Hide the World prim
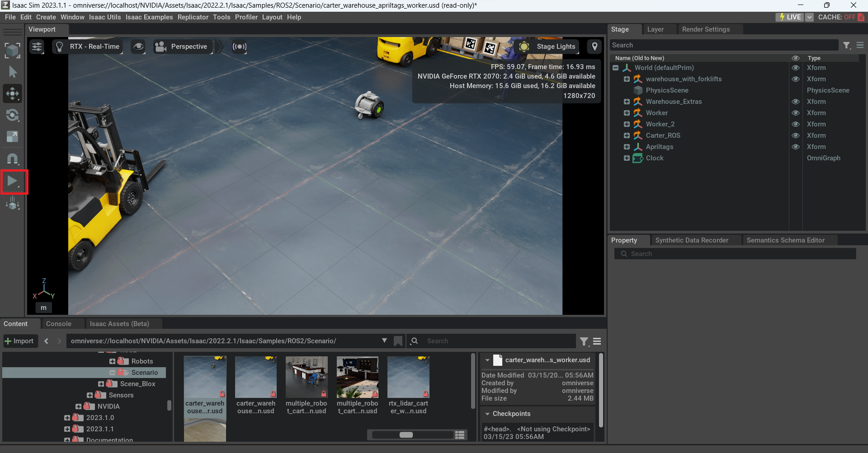 [796, 68]
